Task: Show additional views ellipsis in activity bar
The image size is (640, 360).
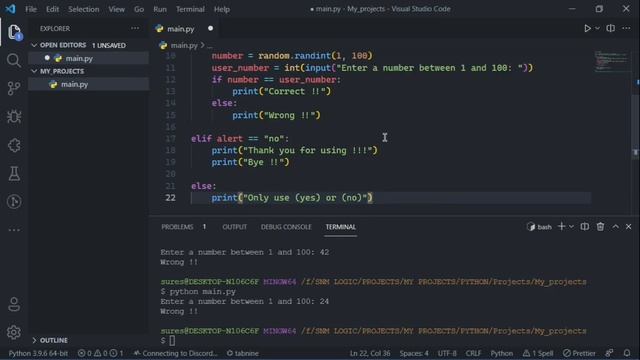Action: (x=14, y=230)
